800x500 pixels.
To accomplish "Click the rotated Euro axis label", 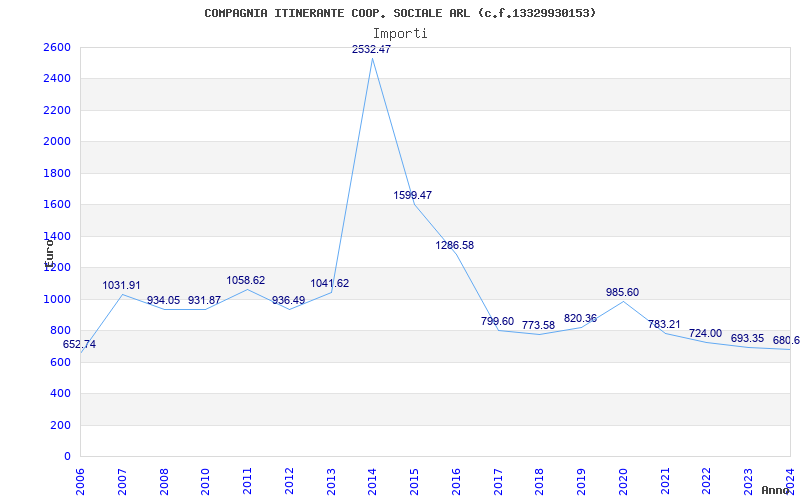I will coord(49,254).
